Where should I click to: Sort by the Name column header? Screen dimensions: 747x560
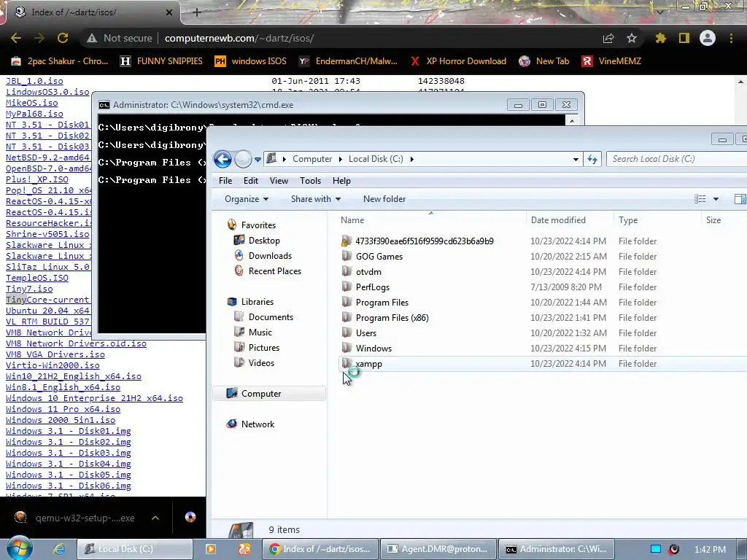(352, 220)
